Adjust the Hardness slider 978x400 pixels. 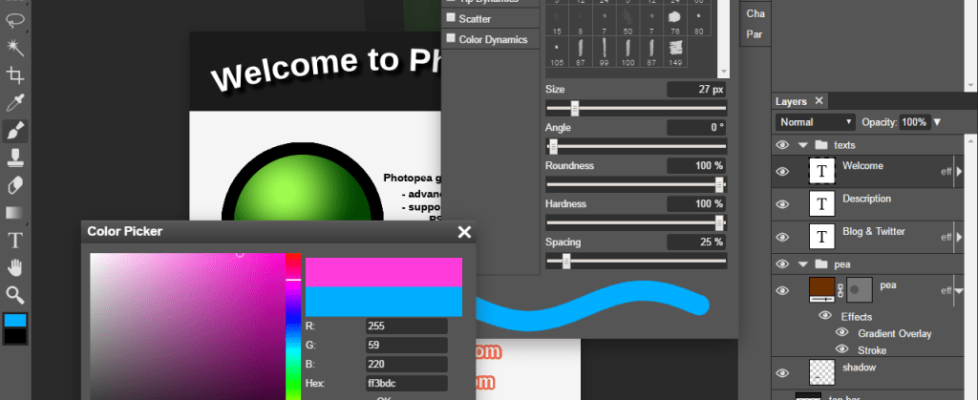coord(636,223)
